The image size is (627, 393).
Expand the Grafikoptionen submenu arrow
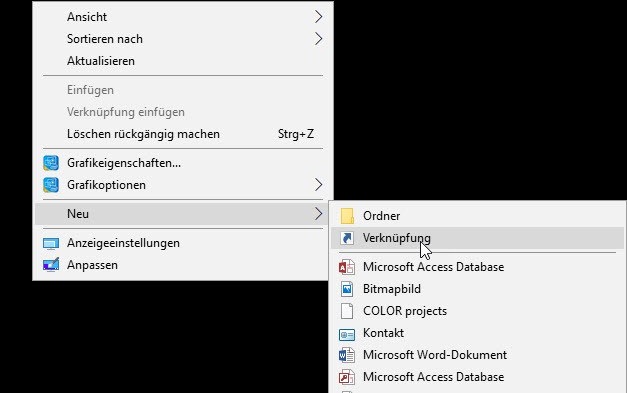point(318,185)
